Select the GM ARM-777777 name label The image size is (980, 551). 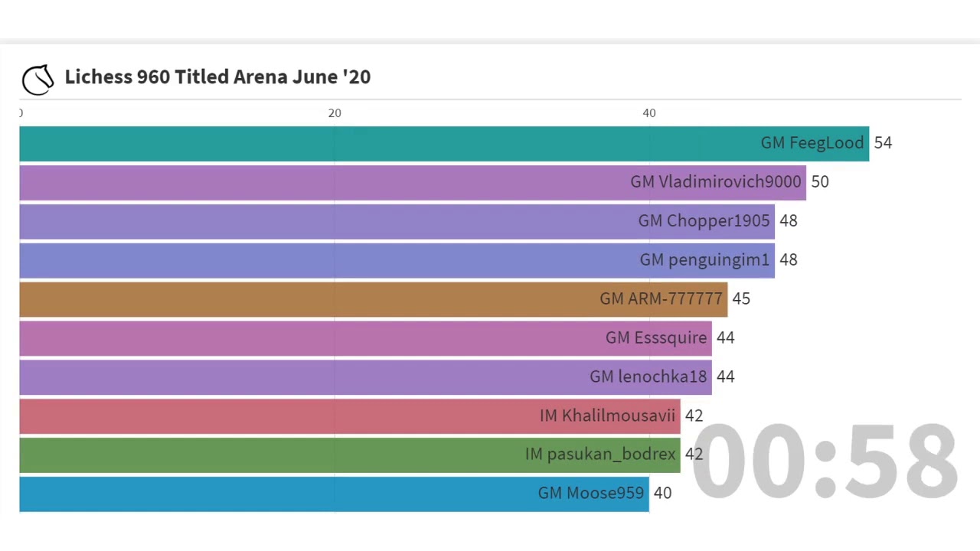[661, 298]
